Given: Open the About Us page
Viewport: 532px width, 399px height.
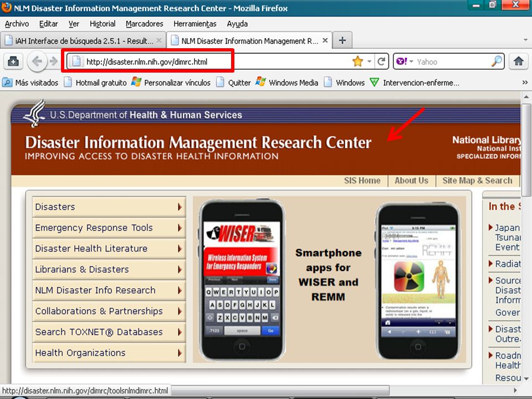Looking at the screenshot, I should pyautogui.click(x=411, y=181).
